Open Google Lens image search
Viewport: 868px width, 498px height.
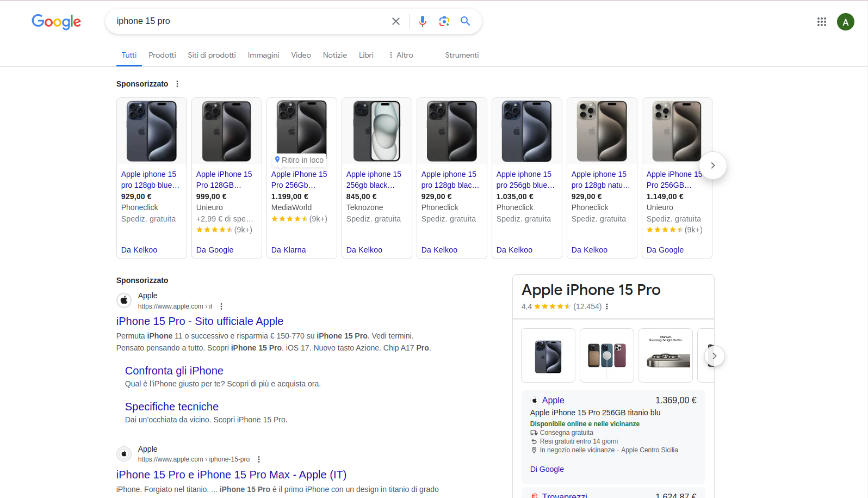pos(444,21)
